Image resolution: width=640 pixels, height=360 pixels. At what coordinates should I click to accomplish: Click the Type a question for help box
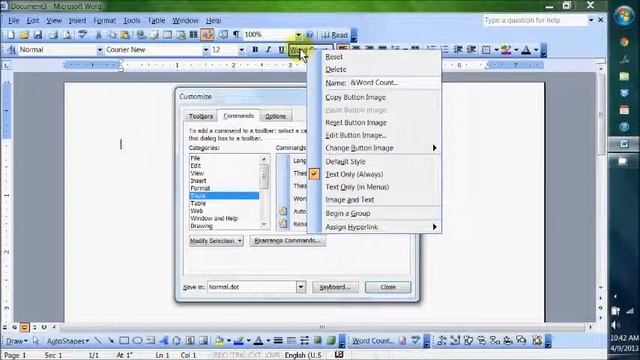535,20
